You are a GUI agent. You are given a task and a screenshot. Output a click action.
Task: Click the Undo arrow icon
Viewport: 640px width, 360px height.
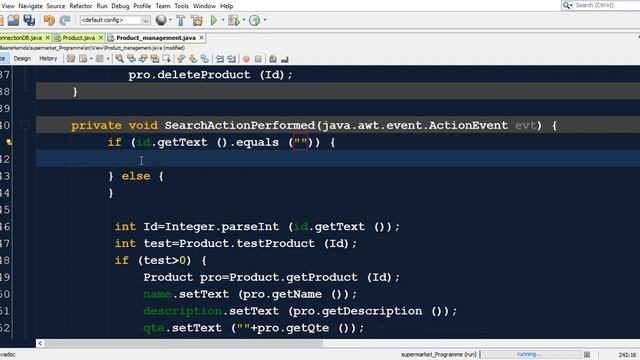click(49, 20)
